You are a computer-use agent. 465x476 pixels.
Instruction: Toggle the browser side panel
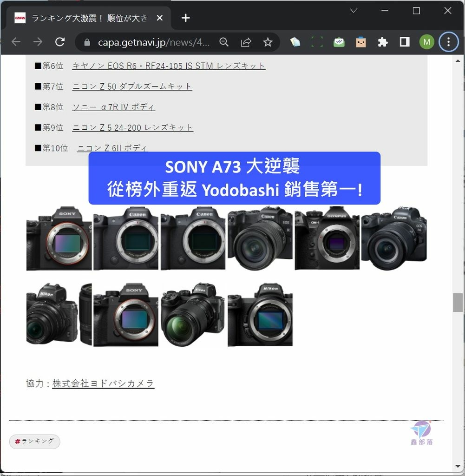[405, 42]
